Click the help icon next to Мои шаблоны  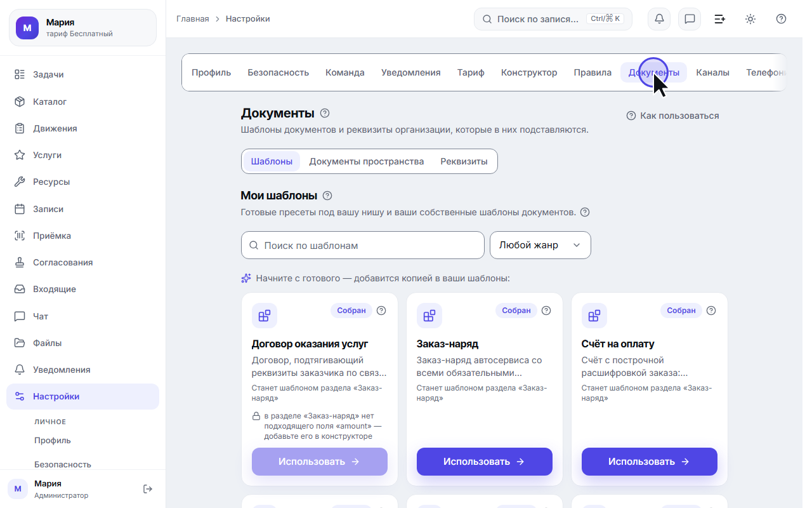327,196
